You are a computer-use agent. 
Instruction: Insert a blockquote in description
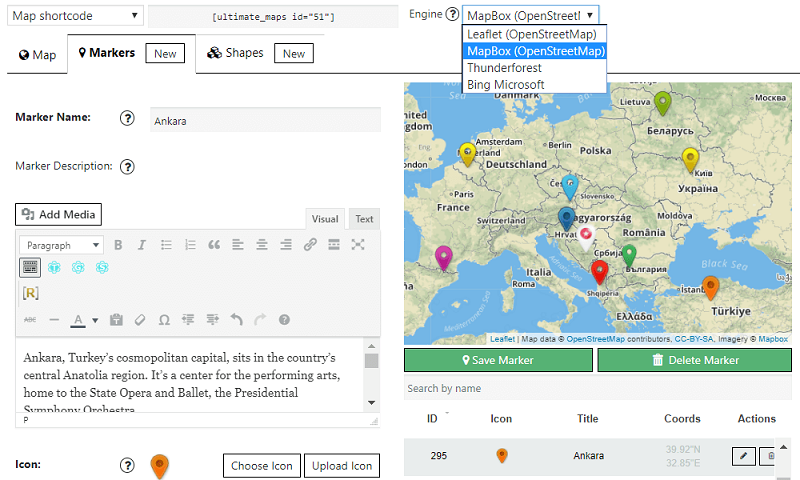pos(213,245)
